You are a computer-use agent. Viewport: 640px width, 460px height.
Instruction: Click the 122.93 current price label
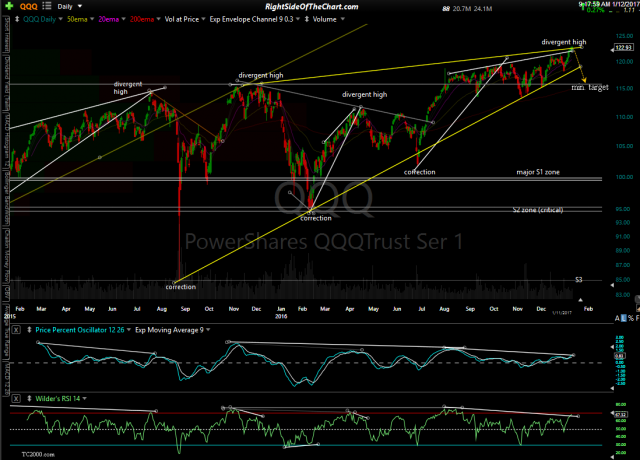(x=624, y=48)
